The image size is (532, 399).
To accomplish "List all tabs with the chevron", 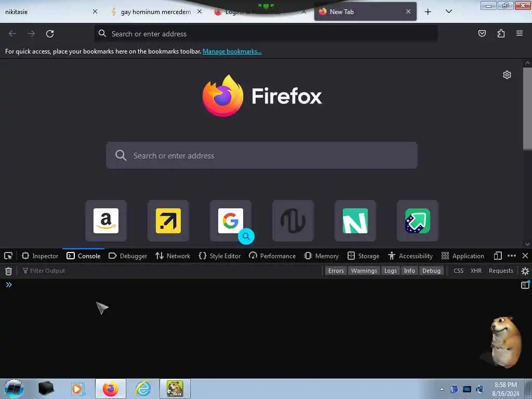I will coord(448,12).
